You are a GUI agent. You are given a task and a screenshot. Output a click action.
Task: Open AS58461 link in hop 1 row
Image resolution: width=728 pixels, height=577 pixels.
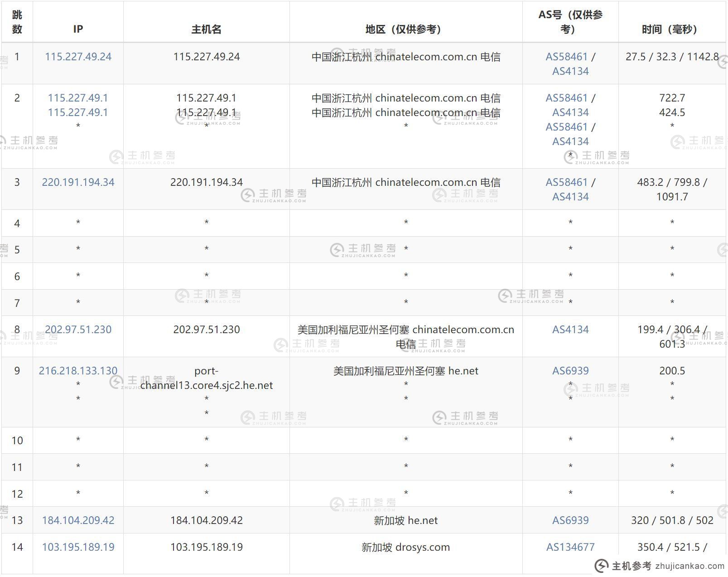[566, 57]
